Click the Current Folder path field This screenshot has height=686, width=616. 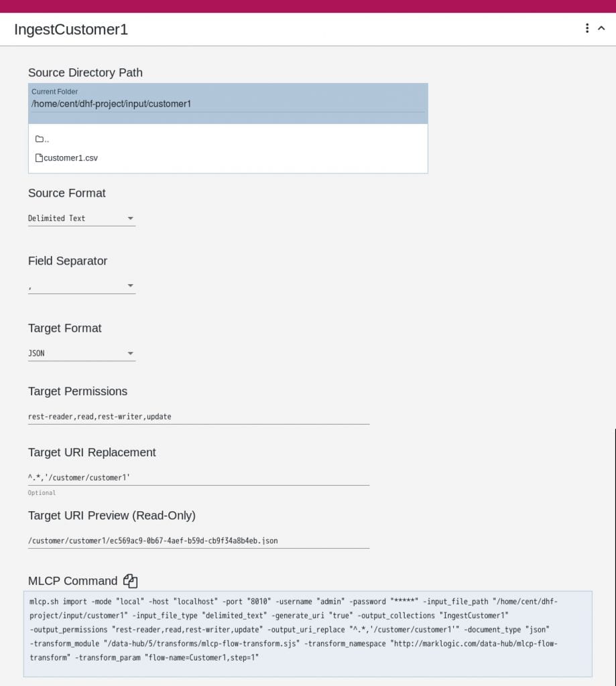click(227, 104)
